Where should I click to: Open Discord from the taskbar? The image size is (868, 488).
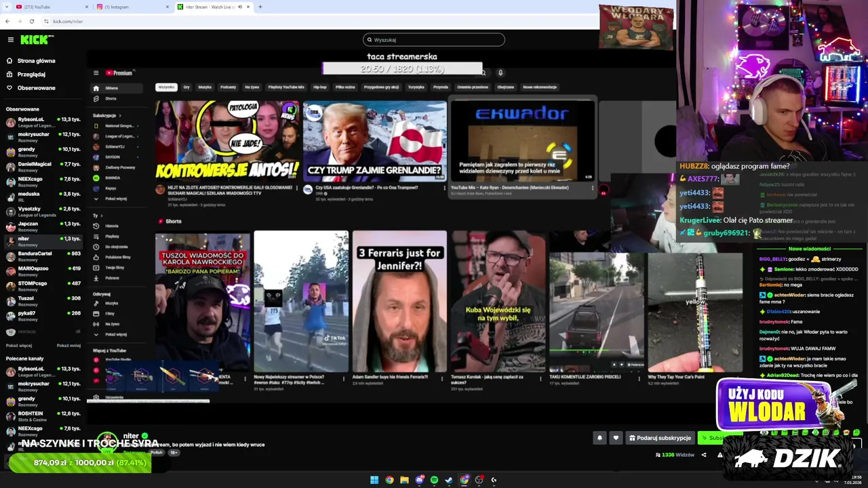pyautogui.click(x=419, y=480)
